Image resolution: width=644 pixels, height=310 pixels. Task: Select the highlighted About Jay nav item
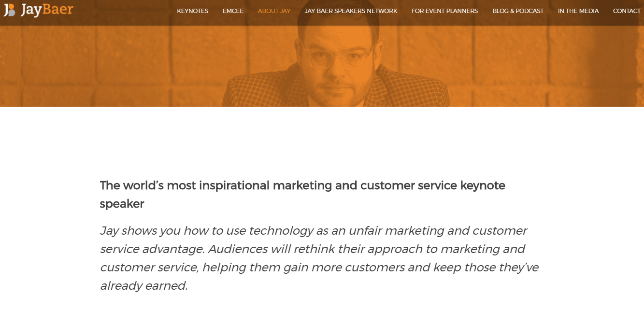tap(274, 11)
